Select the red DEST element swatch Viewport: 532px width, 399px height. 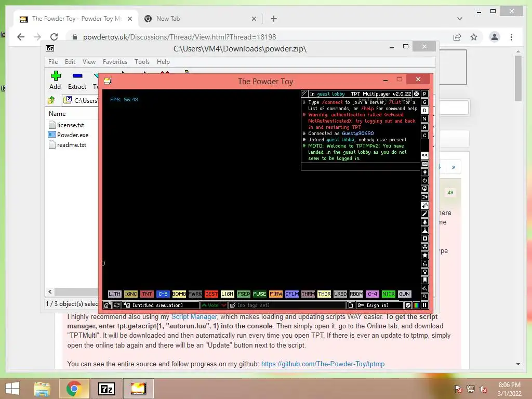[x=211, y=294]
